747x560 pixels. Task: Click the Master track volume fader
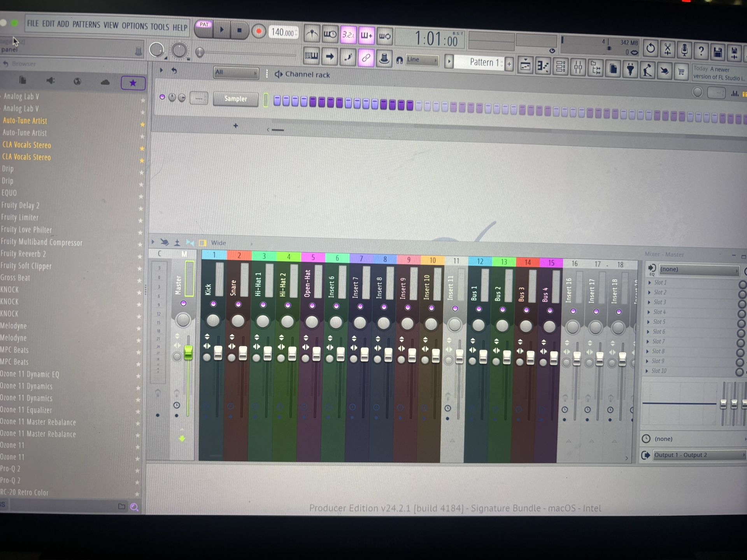[x=188, y=352]
